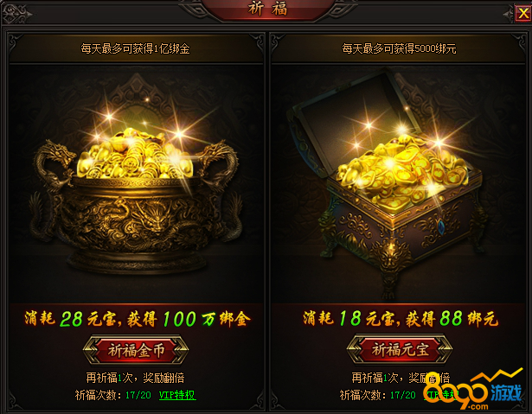The image size is (532, 414).
Task: Click the 祈福元宝 button
Action: (400, 349)
